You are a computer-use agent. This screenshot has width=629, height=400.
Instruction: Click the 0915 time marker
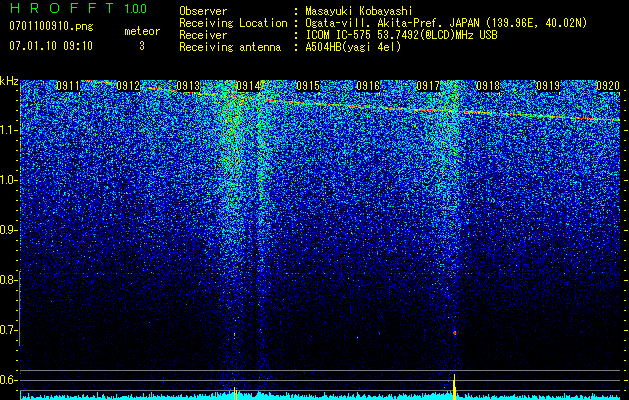(308, 86)
